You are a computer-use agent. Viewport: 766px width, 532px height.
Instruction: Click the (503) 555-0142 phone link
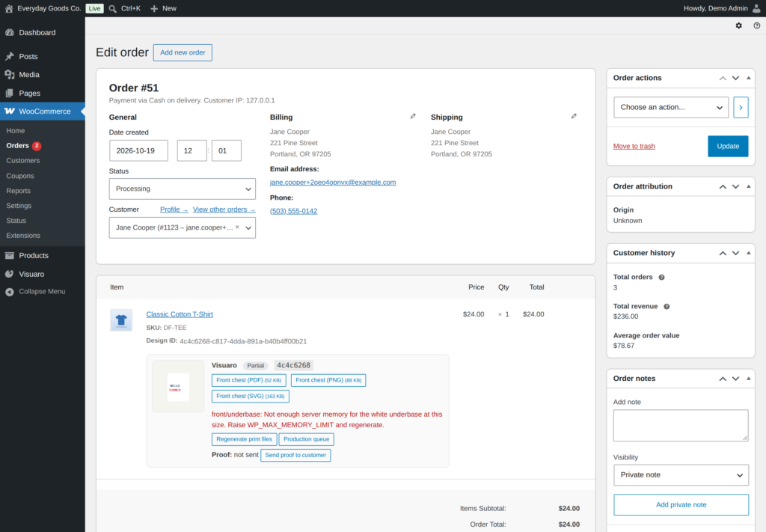(x=293, y=211)
